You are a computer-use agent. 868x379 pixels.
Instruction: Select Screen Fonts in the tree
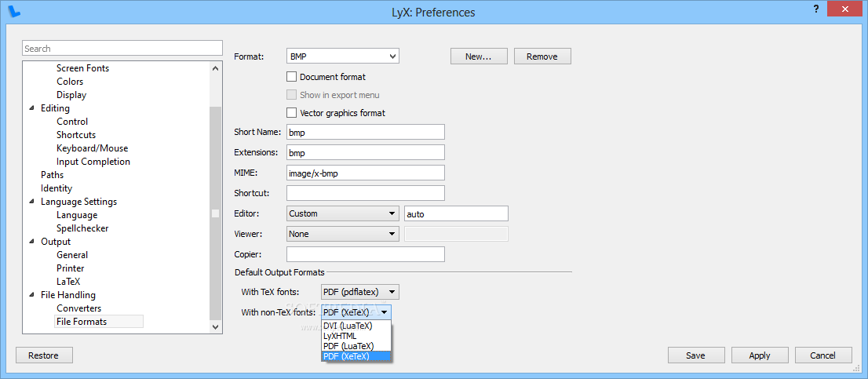coord(82,68)
